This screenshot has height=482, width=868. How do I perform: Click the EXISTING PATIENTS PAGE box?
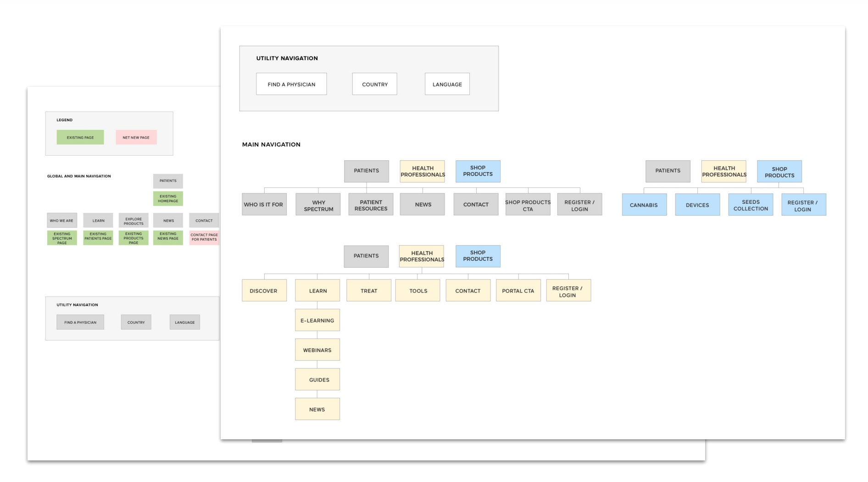98,238
